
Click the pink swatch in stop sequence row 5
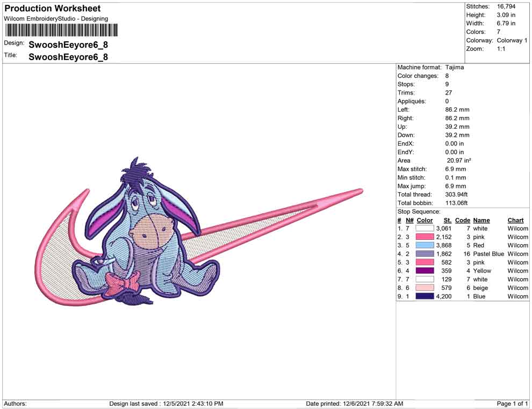click(425, 262)
